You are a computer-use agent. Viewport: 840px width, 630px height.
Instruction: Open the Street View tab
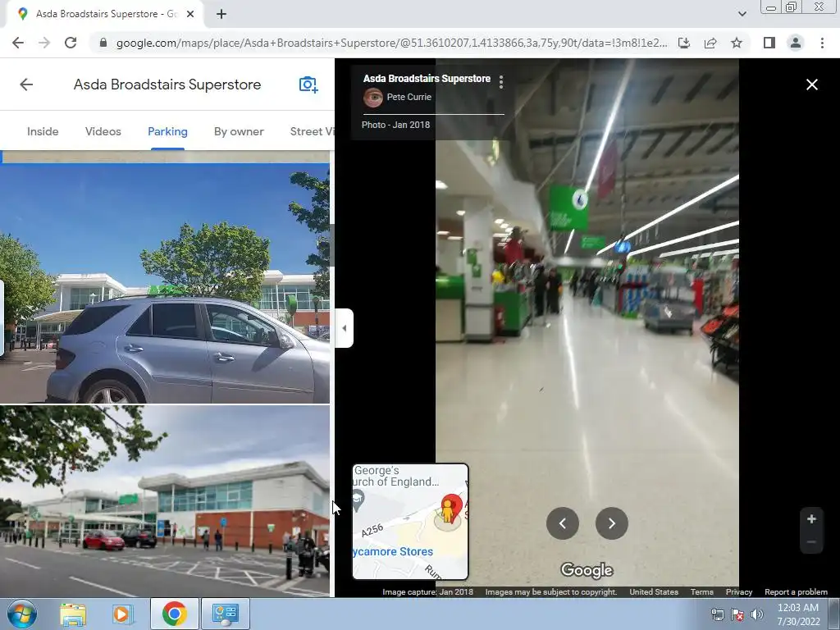pyautogui.click(x=312, y=131)
